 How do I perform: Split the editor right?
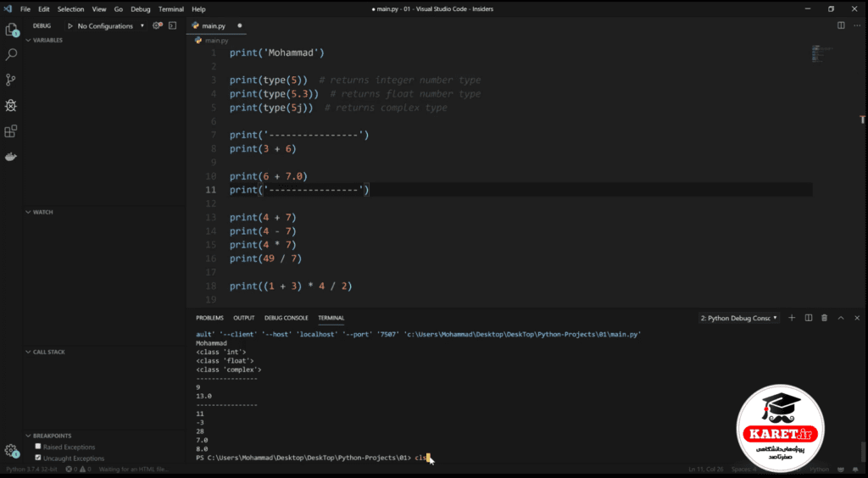coord(841,25)
